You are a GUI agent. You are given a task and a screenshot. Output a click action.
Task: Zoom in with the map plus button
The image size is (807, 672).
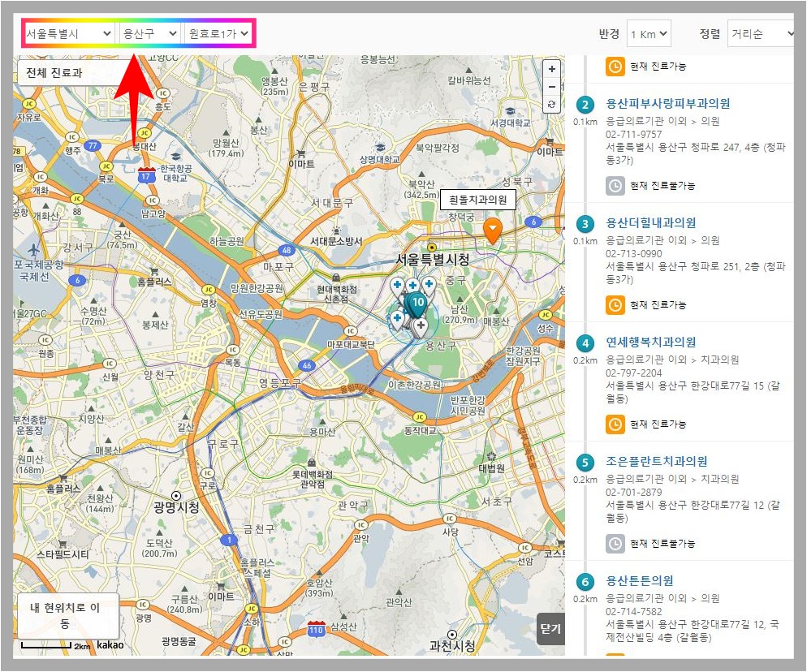pyautogui.click(x=552, y=68)
